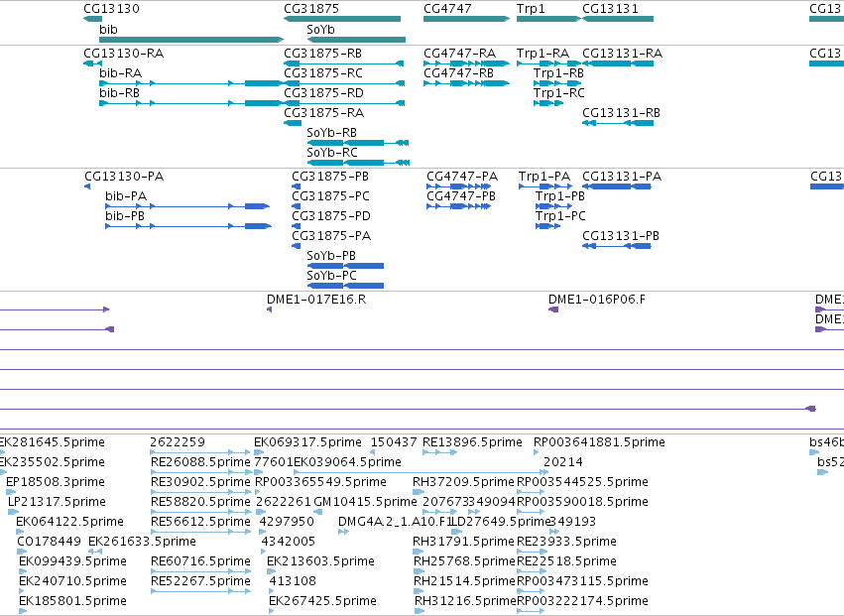Select the DME1-016P06.F clone label
Viewport: 844px width, 616px height.
[x=597, y=300]
